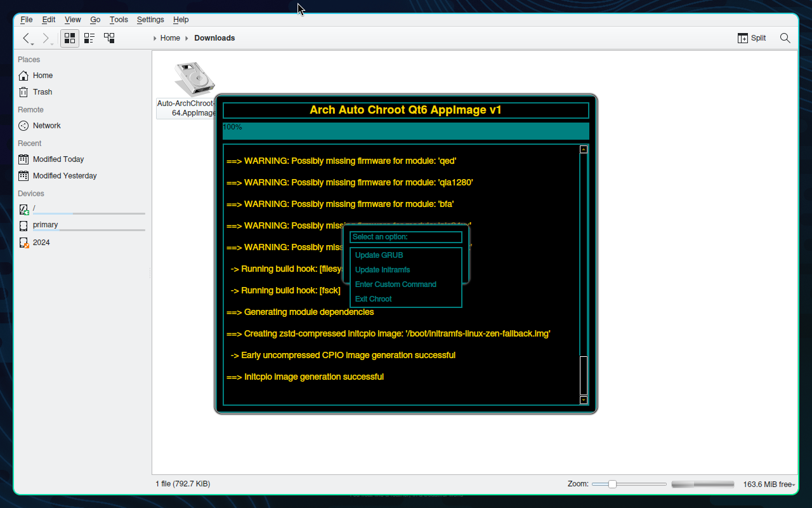Screen dimensions: 812x508
Task: Click '1 file (792.7 KiB)' status text
Action: coord(183,484)
